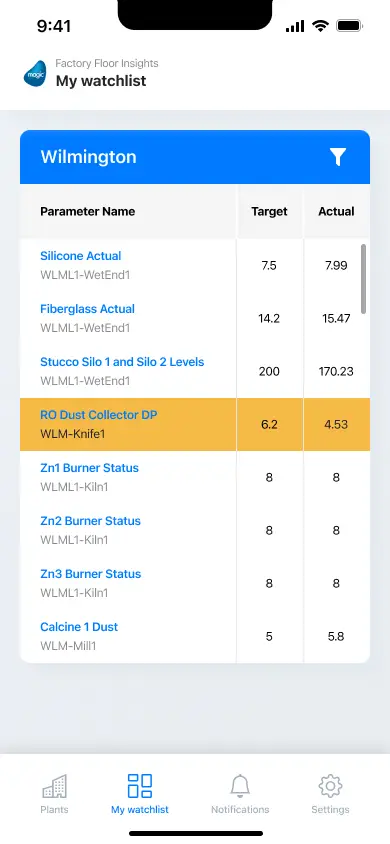Open the Settings gear icon

(330, 786)
